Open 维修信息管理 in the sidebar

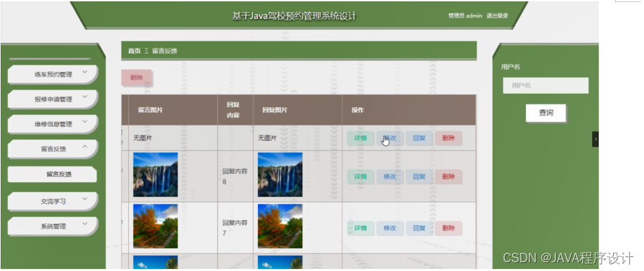53,124
